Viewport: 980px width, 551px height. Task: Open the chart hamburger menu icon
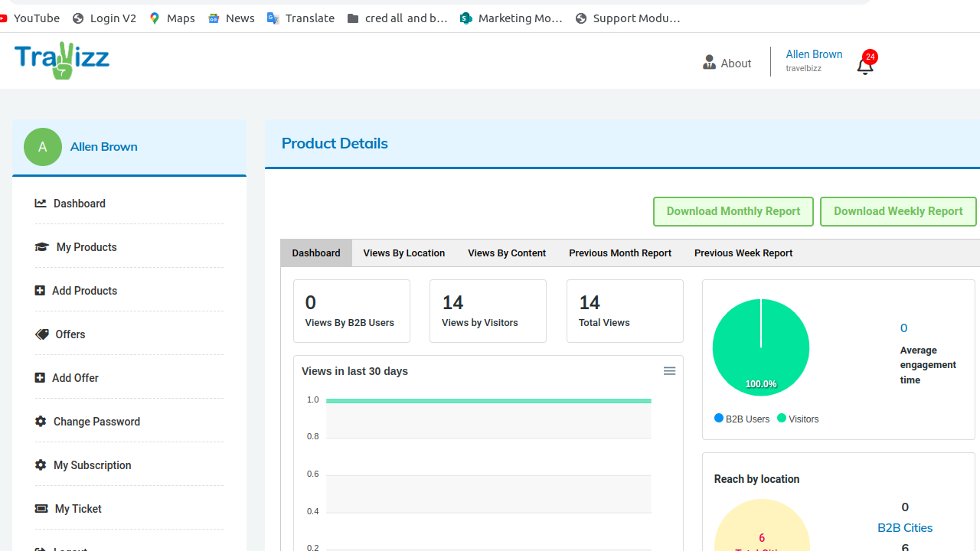669,371
